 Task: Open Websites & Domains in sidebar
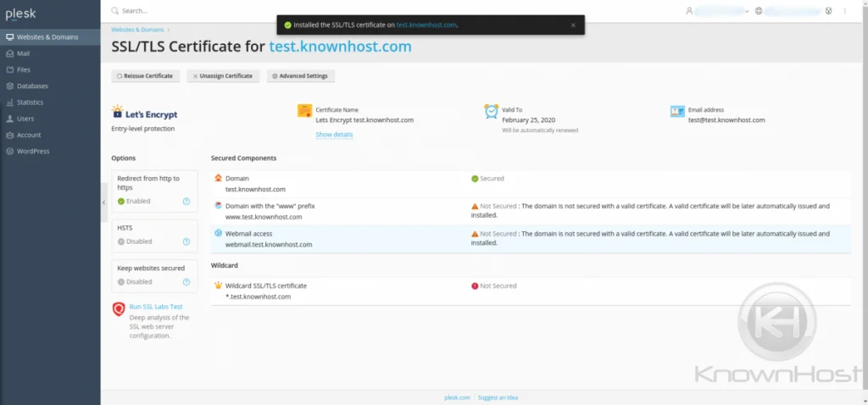pos(50,37)
